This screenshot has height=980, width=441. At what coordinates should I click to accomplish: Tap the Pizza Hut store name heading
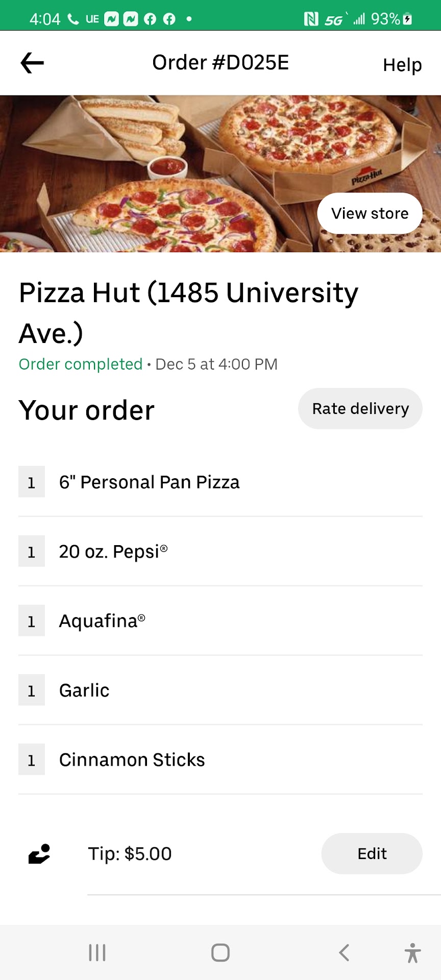[188, 312]
